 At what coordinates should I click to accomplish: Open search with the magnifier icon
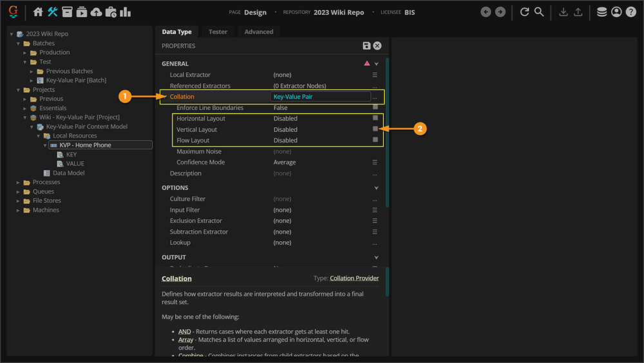point(539,12)
